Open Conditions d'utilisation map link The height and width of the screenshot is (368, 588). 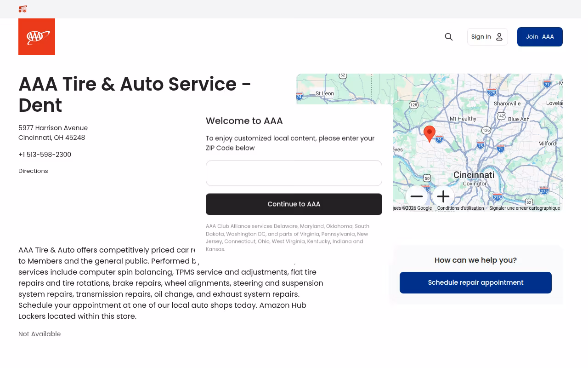pyautogui.click(x=460, y=208)
